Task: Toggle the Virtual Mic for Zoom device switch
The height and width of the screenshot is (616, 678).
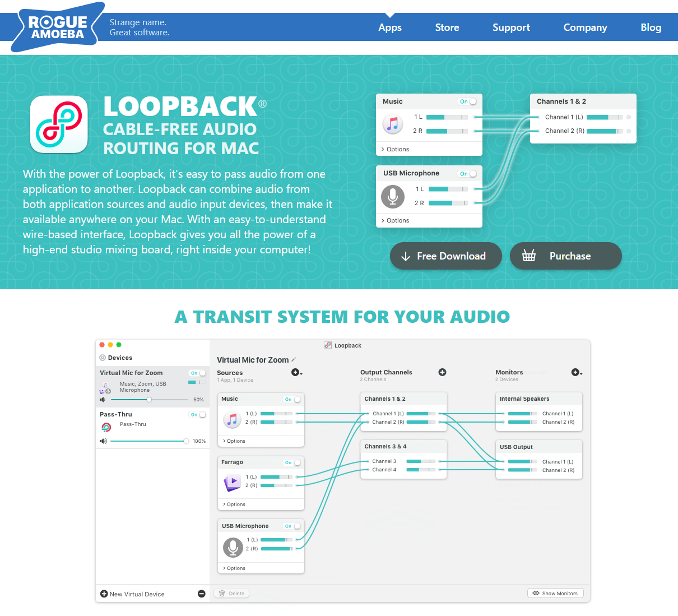Action: 198,373
